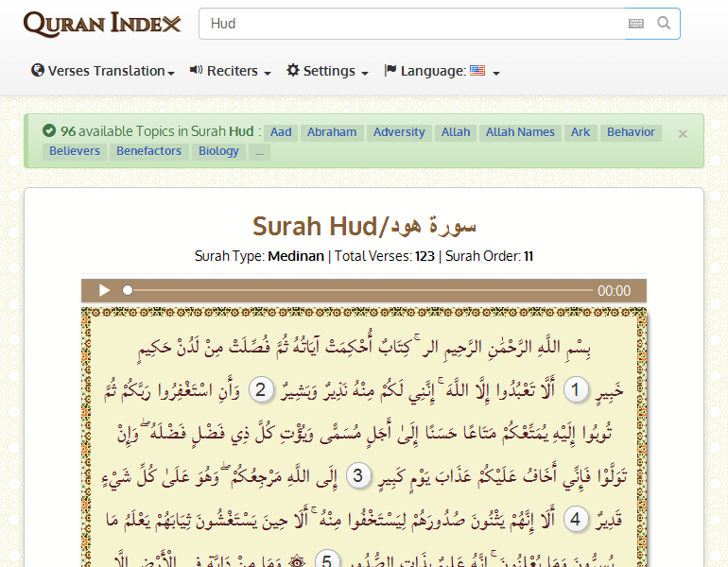728x567 pixels.
Task: Expand the Reciters dropdown menu
Action: point(231,71)
